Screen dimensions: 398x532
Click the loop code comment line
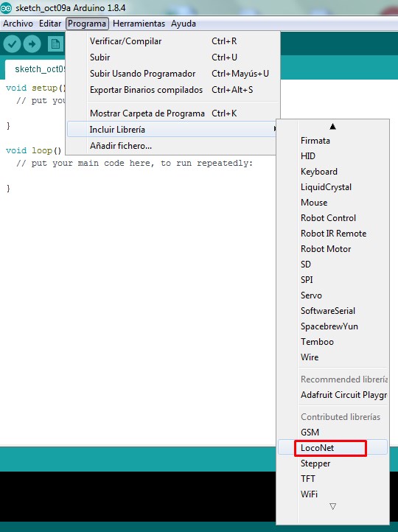click(134, 163)
